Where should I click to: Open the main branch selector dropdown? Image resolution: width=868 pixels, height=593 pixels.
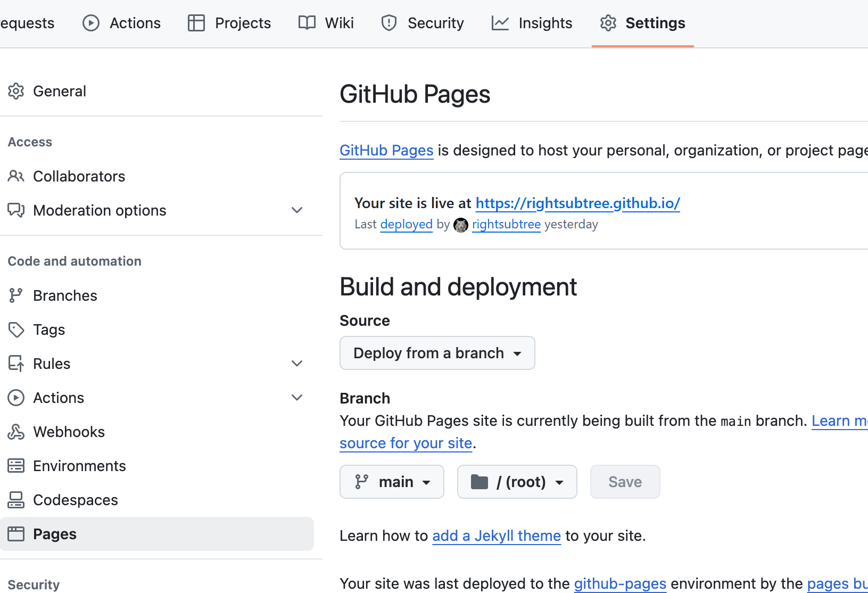[x=392, y=482]
